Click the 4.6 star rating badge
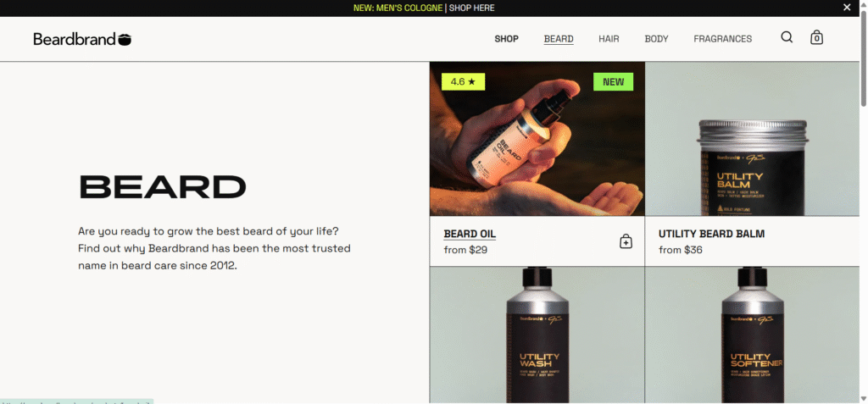868x404 pixels. click(x=464, y=82)
